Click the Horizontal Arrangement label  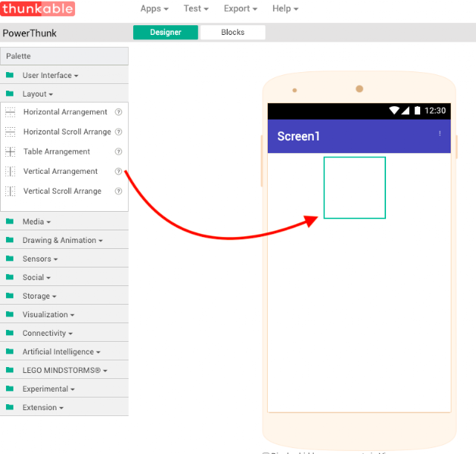click(x=65, y=112)
